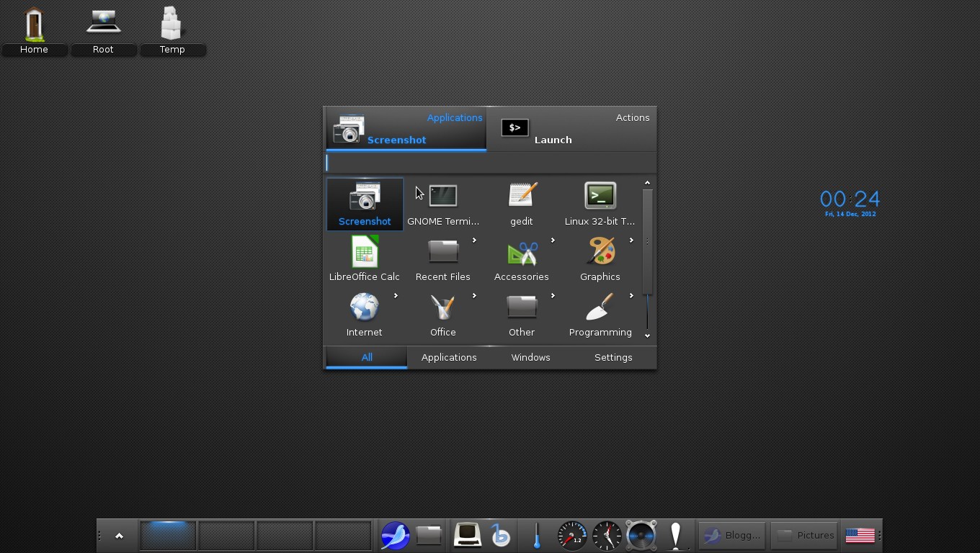Type in the launcher search field
The image size is (980, 553).
point(490,163)
